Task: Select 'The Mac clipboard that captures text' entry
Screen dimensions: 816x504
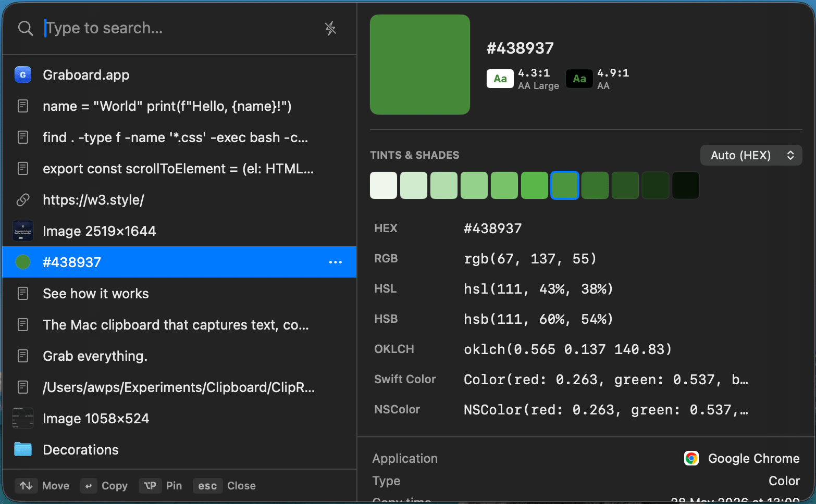Action: click(x=179, y=325)
